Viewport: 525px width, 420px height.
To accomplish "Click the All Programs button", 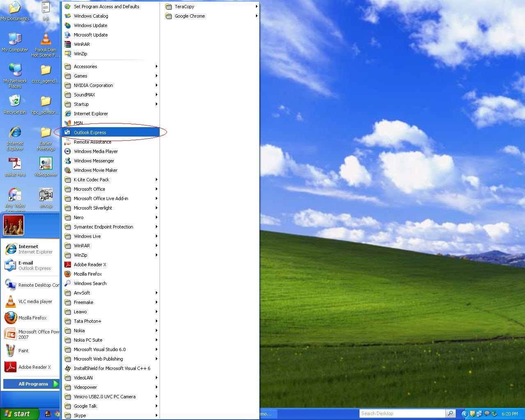I will pos(32,384).
